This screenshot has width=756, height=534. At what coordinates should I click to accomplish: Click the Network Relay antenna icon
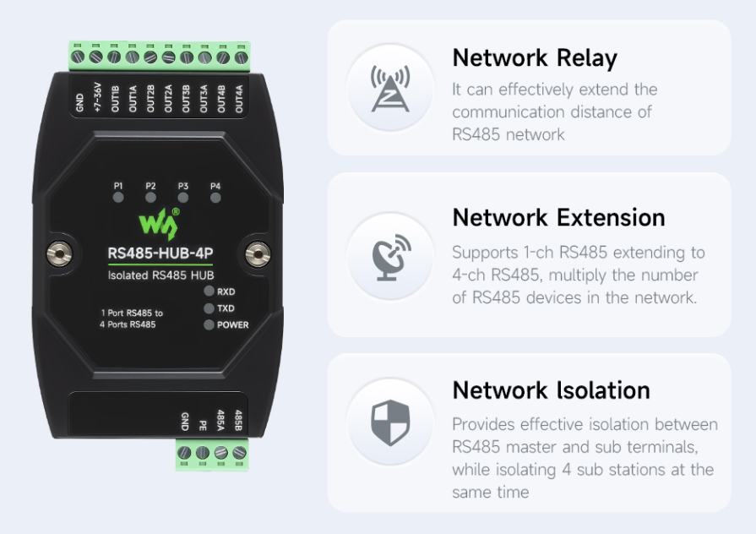tap(390, 88)
